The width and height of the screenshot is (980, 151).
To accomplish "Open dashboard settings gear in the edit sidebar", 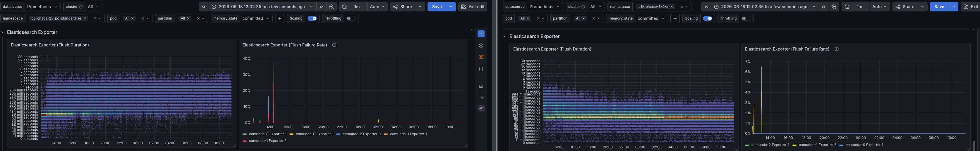I will click(x=481, y=46).
